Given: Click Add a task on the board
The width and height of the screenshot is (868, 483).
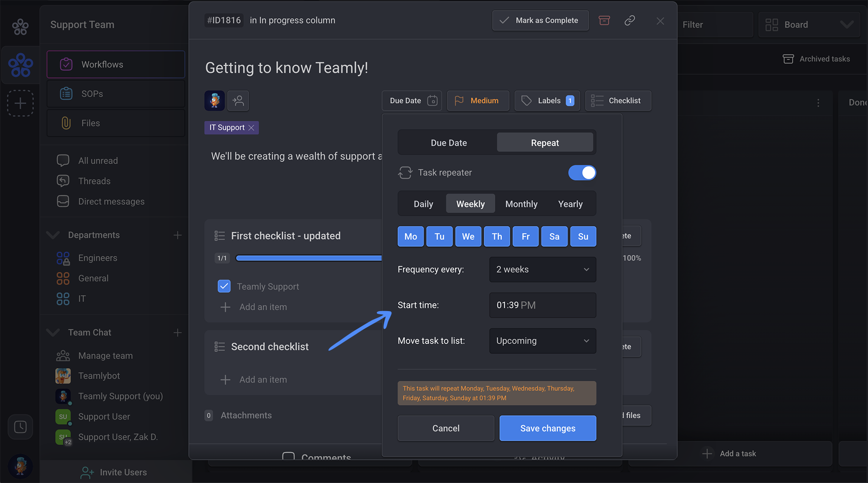Looking at the screenshot, I should pyautogui.click(x=730, y=453).
